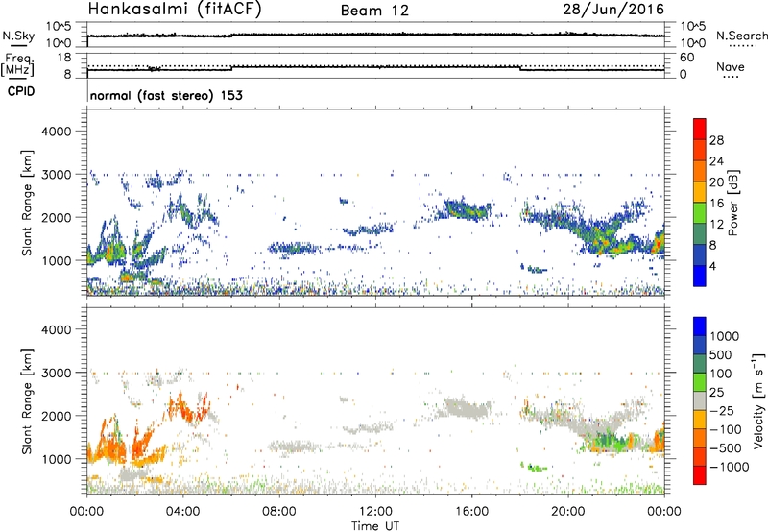
Task: Click the Nave legend label
Action: point(731,66)
